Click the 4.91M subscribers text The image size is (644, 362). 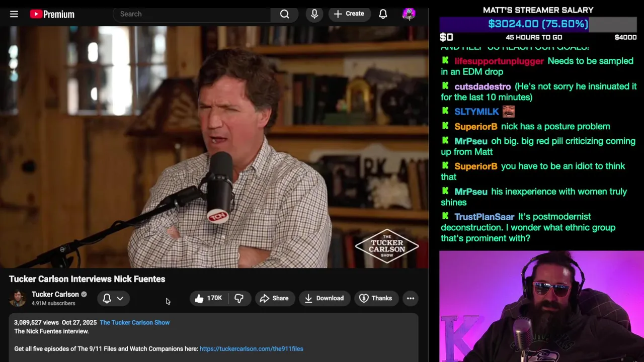click(53, 303)
